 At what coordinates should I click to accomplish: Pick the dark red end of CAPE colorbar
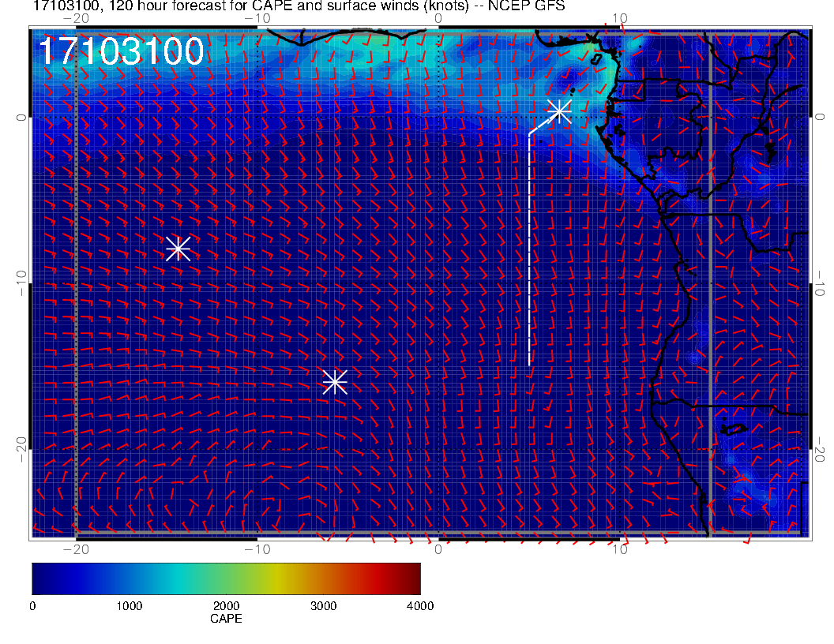click(414, 578)
